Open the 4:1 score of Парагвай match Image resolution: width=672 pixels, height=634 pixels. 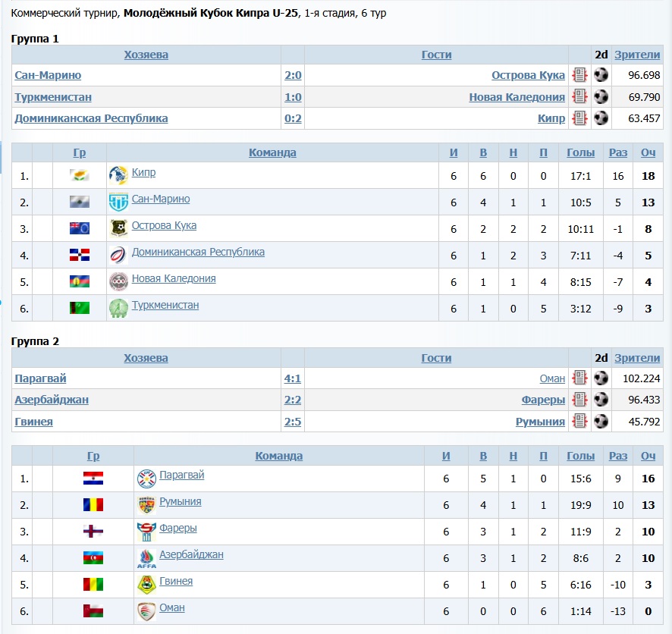pos(293,378)
